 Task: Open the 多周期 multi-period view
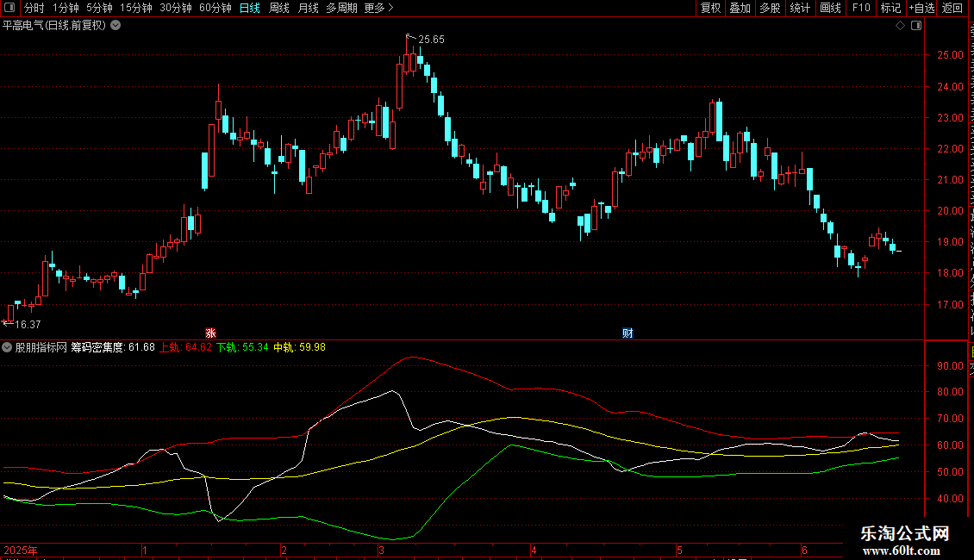(x=341, y=8)
